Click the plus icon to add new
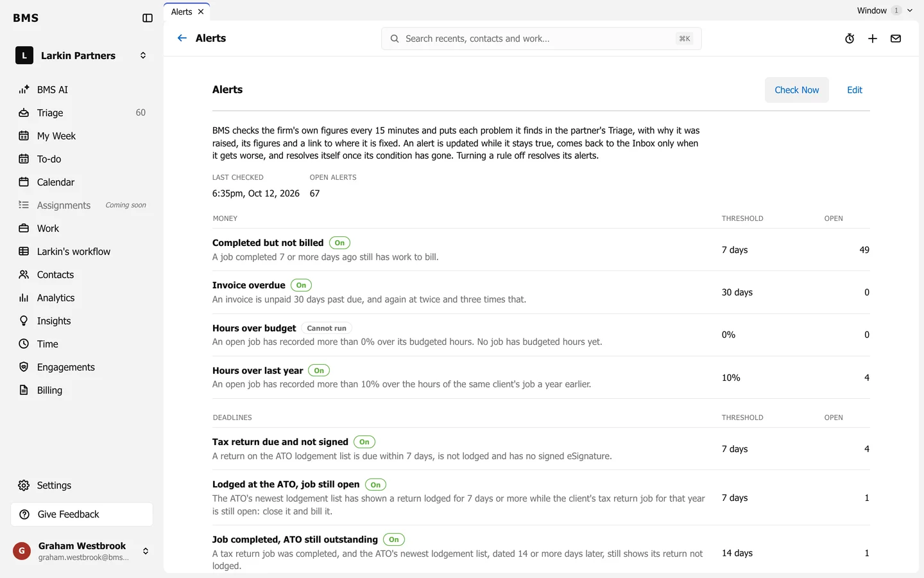The height and width of the screenshot is (578, 924). [x=873, y=39]
